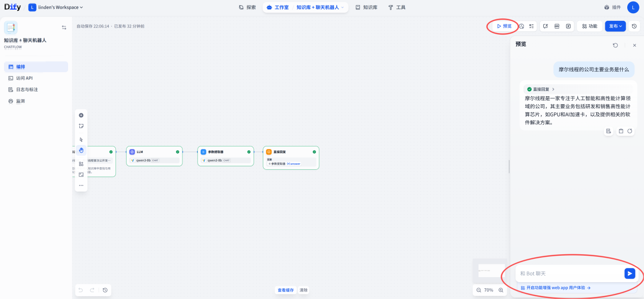Expand the 直接回复 workflow trace
Viewport: 644px width, 299px height.
tap(541, 89)
